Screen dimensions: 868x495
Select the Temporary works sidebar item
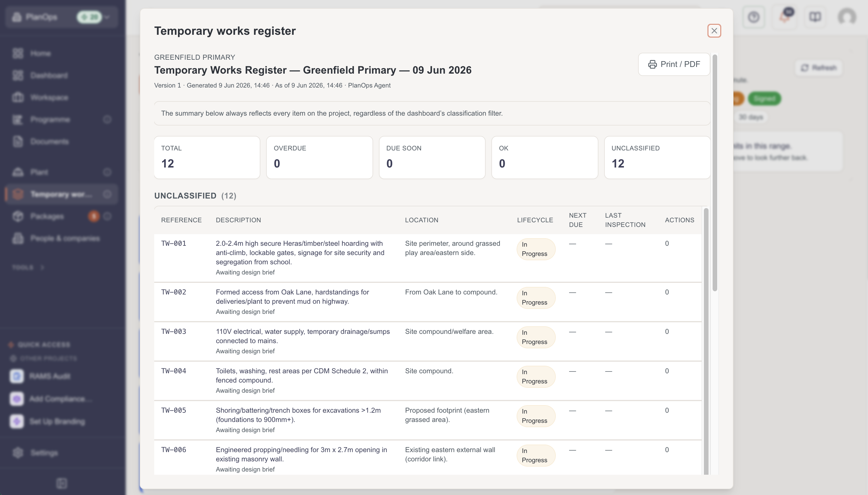click(61, 194)
